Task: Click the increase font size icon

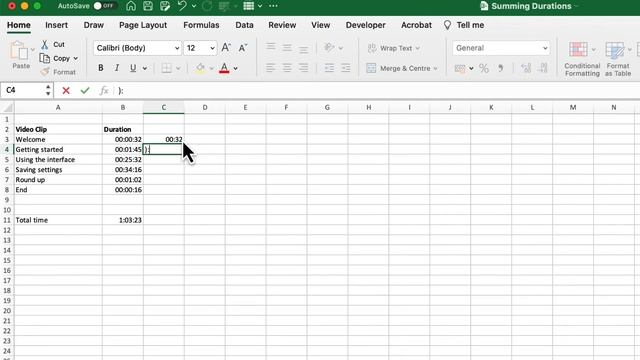Action: (226, 48)
